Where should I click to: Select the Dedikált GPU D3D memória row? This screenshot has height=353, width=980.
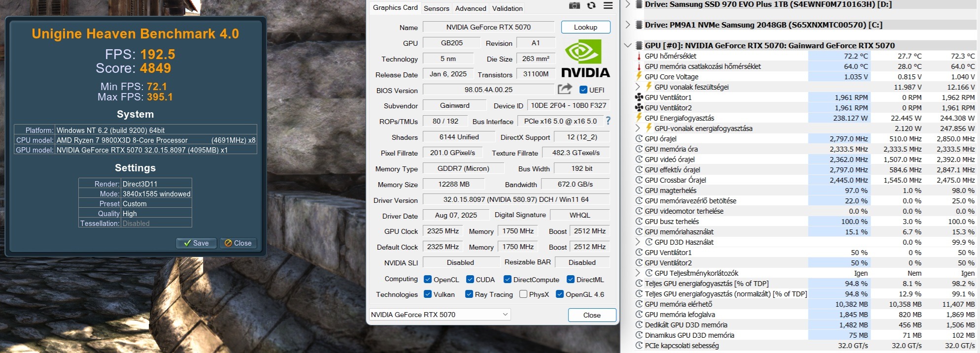click(805, 325)
